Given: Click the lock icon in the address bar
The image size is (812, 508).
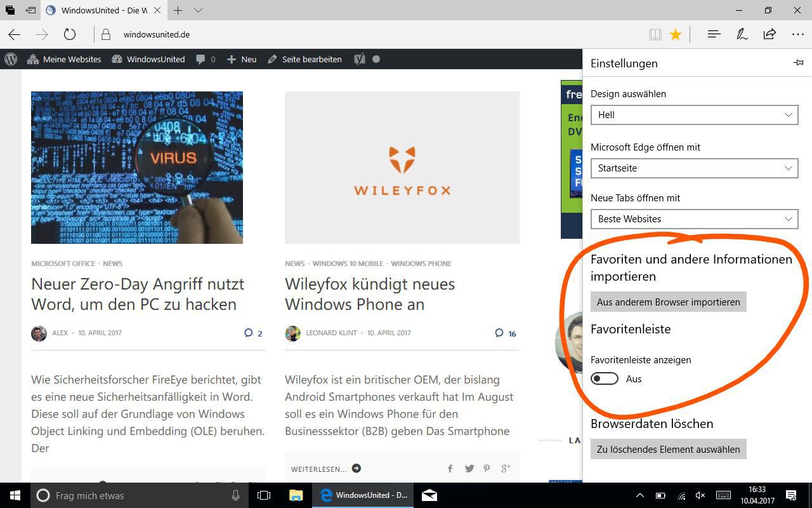Looking at the screenshot, I should 106,34.
